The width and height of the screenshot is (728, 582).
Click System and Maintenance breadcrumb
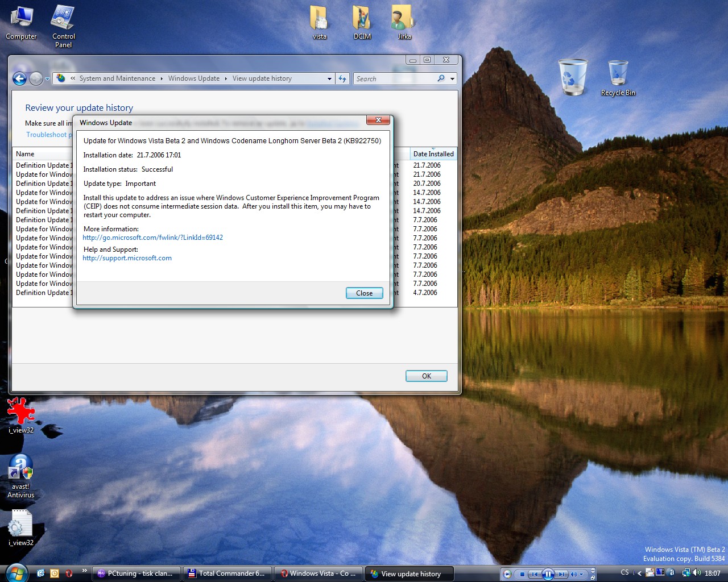(x=117, y=78)
